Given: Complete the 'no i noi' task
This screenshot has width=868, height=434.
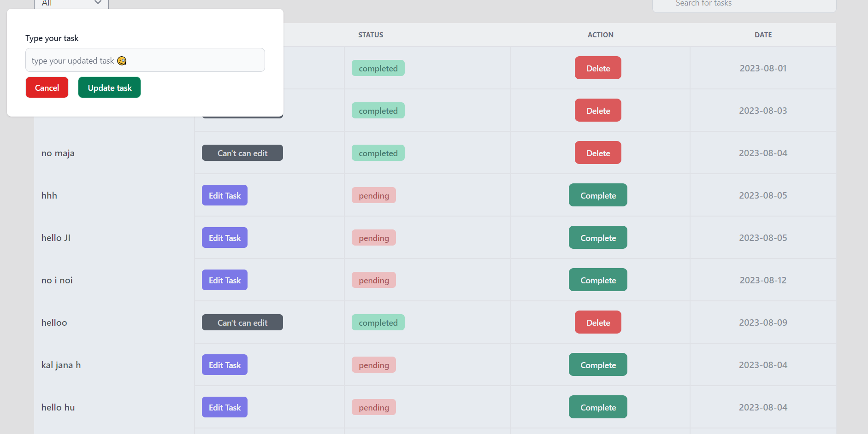Looking at the screenshot, I should (x=598, y=280).
